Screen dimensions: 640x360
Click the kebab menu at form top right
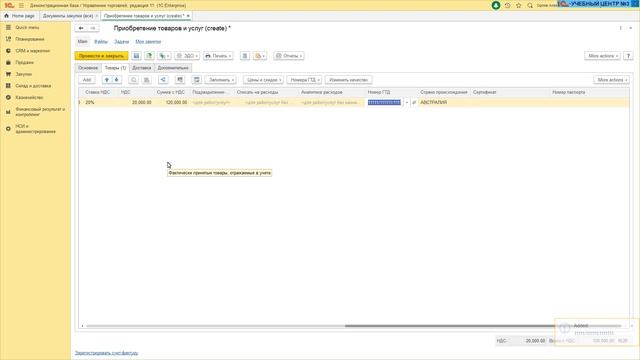click(x=621, y=28)
